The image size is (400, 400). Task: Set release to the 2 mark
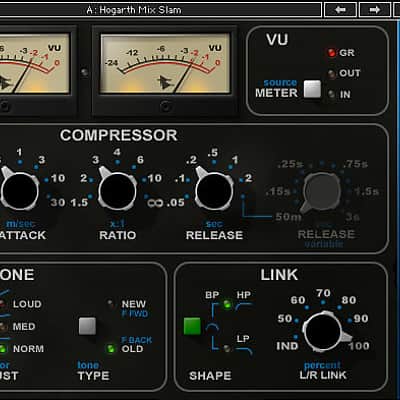(x=248, y=178)
